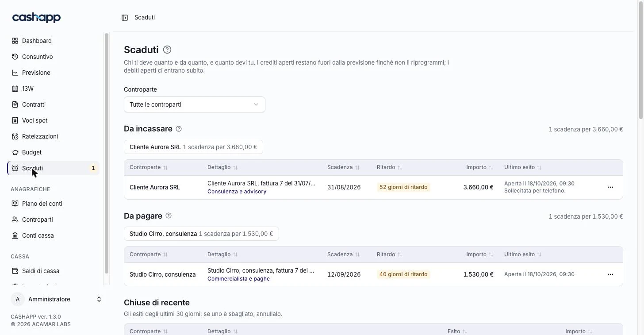Sort Da incassare by Ritardo
Image resolution: width=644 pixels, height=335 pixels.
click(x=389, y=167)
